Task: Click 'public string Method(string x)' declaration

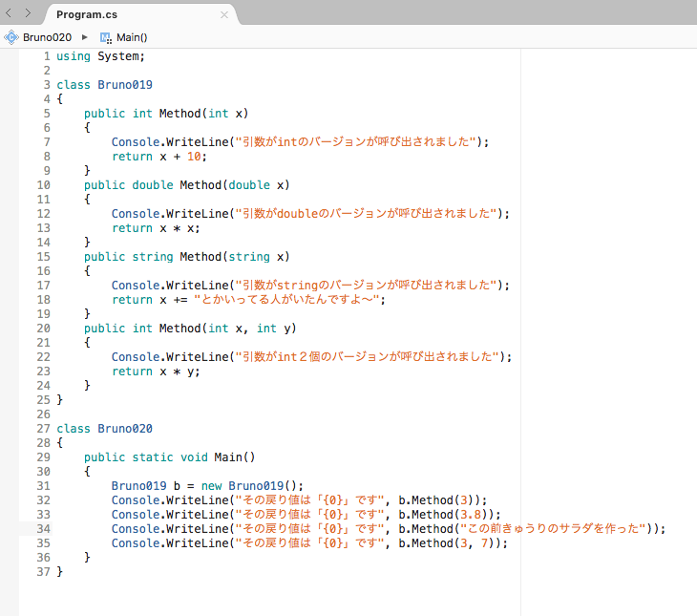Action: click(187, 257)
